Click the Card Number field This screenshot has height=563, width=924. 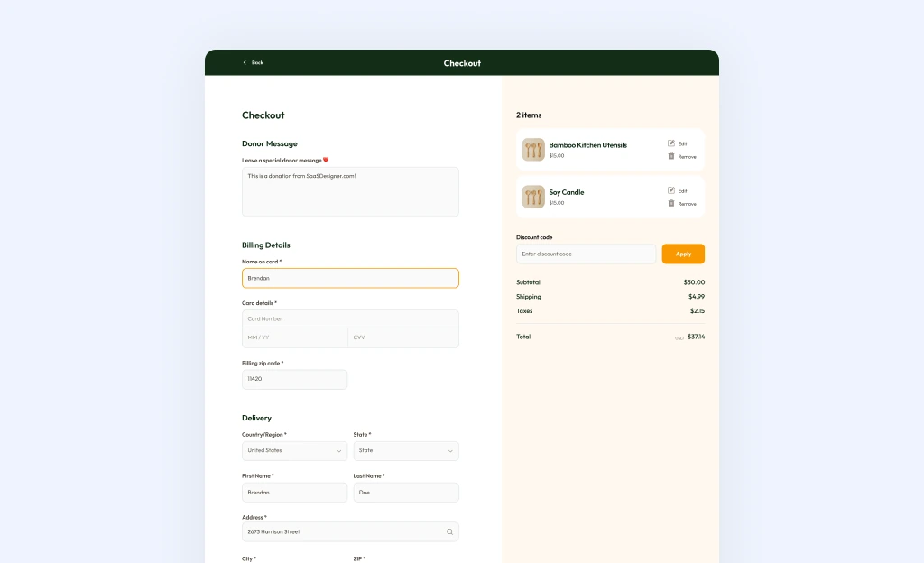coord(350,319)
